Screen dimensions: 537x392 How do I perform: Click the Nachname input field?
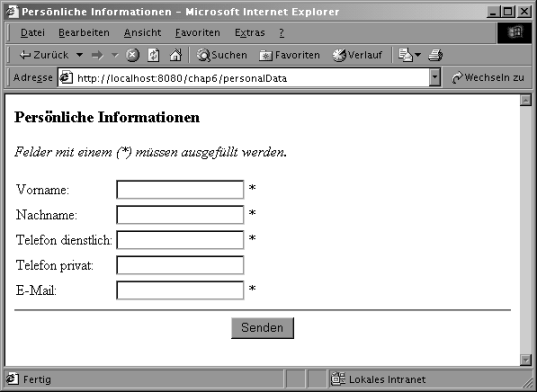(180, 215)
